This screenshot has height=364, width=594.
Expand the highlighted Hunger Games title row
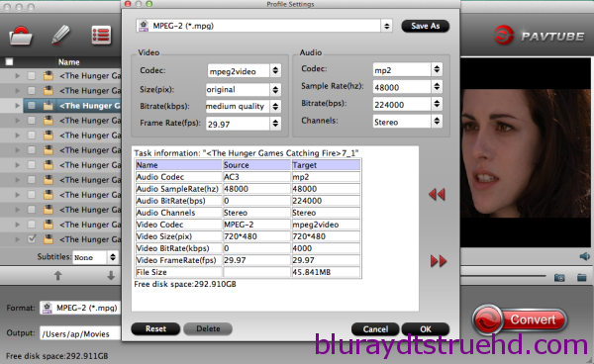(17, 106)
